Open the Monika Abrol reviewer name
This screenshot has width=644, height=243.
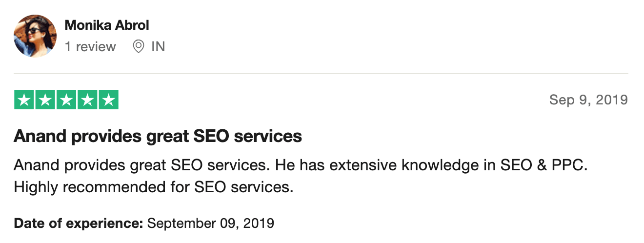(x=107, y=25)
